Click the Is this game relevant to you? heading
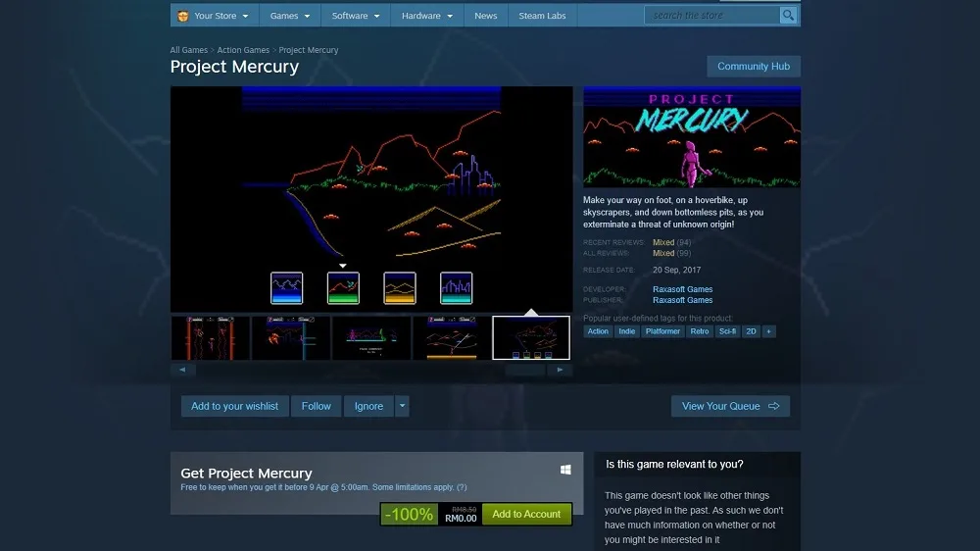The height and width of the screenshot is (551, 980). tap(674, 464)
